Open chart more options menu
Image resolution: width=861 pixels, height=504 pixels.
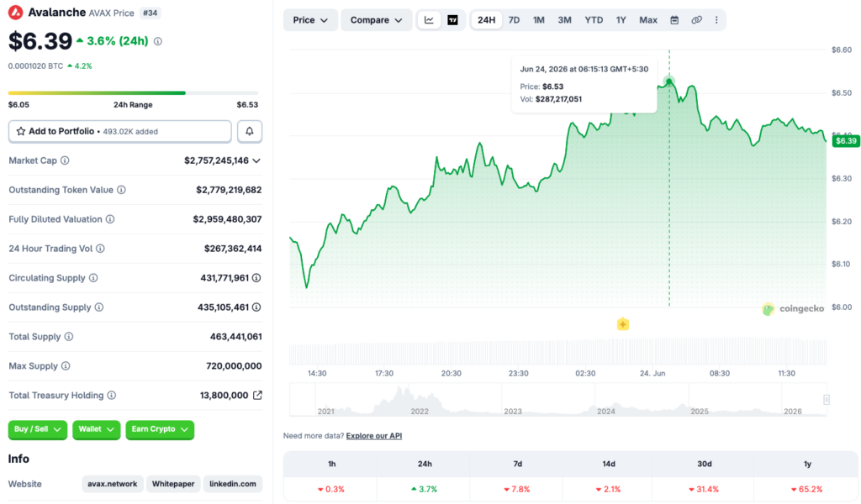tap(716, 20)
